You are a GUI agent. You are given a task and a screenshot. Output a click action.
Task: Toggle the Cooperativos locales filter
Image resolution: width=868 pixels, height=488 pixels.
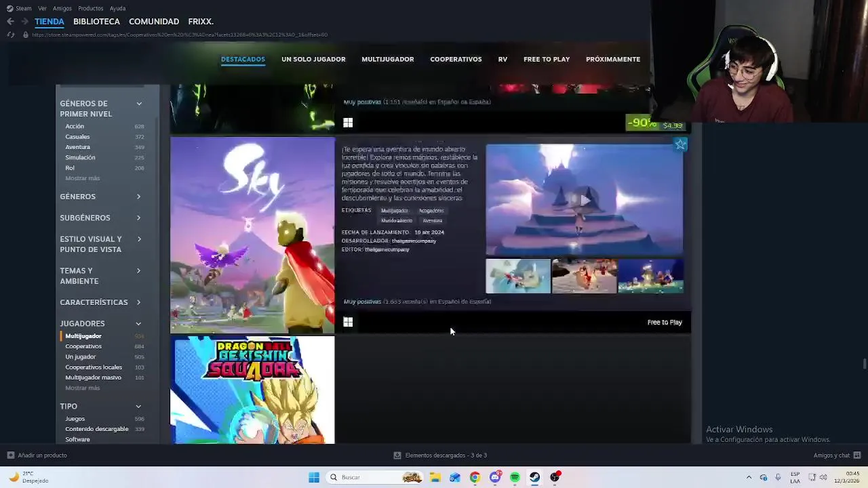(104, 367)
